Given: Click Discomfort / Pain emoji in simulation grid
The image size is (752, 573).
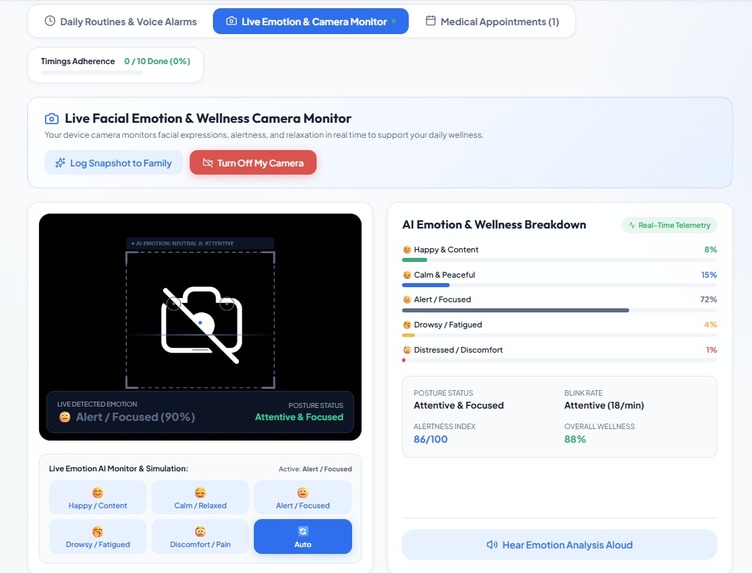Looking at the screenshot, I should (200, 531).
